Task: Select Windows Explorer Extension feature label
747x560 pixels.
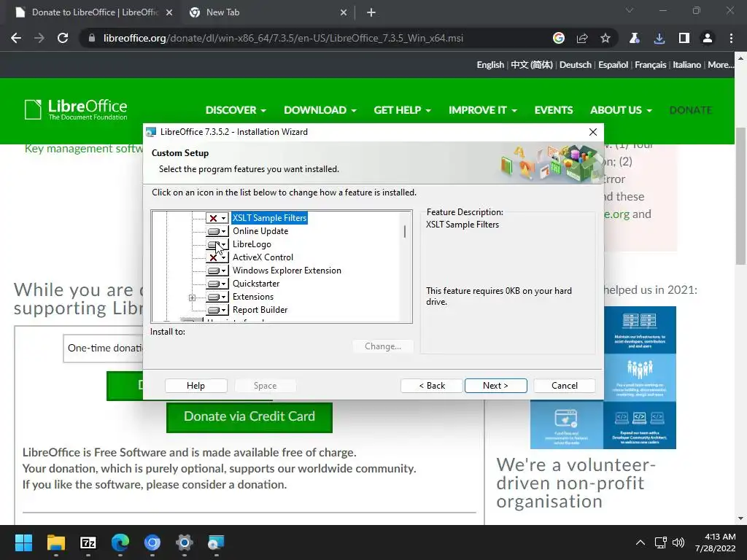Action: coord(287,271)
